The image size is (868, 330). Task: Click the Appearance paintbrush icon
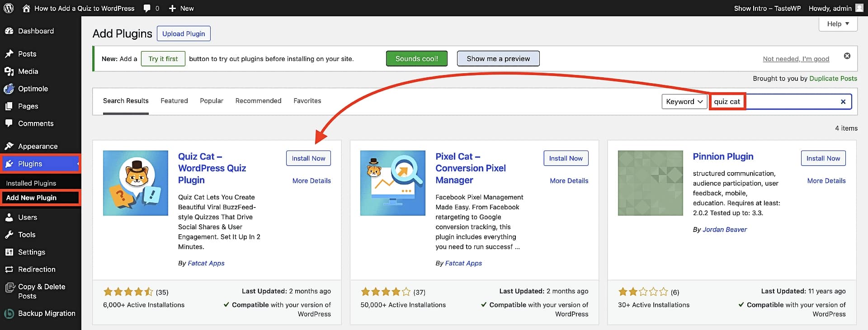tap(9, 146)
